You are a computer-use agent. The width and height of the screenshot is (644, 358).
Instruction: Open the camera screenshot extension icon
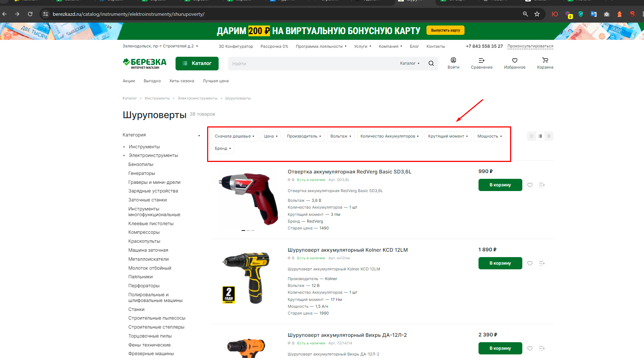(x=607, y=14)
